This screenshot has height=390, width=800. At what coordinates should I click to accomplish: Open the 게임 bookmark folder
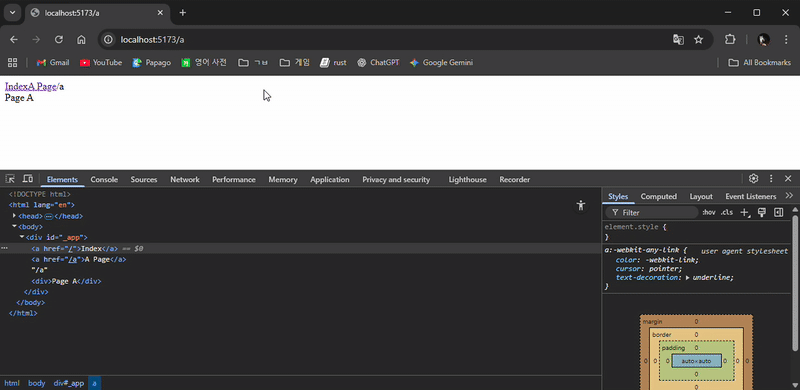(295, 62)
